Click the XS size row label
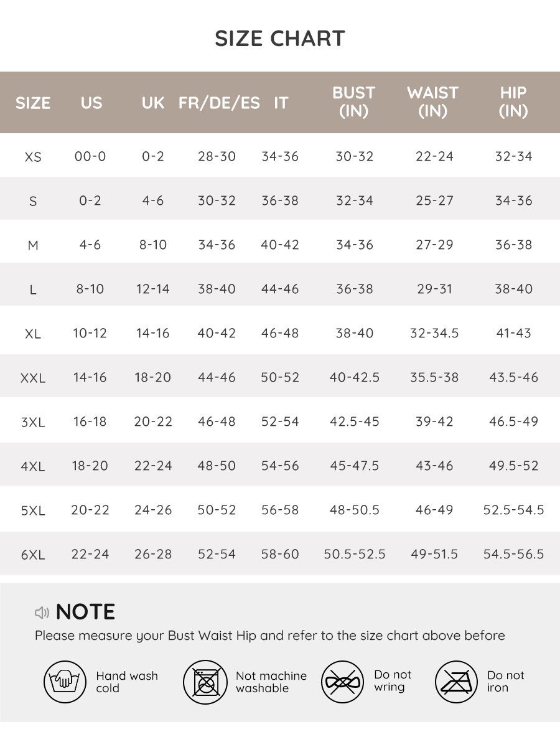The width and height of the screenshot is (560, 747). (33, 157)
